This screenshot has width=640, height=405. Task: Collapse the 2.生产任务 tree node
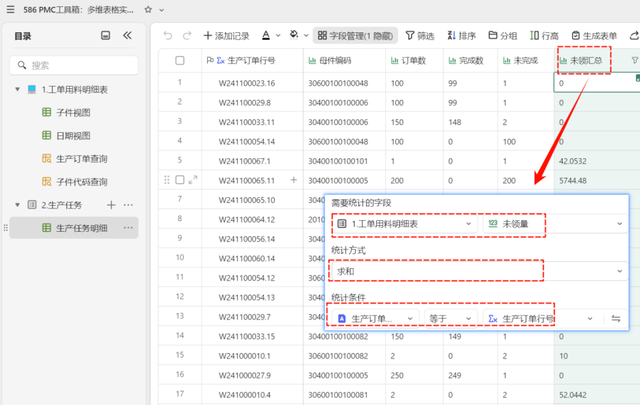(x=17, y=205)
